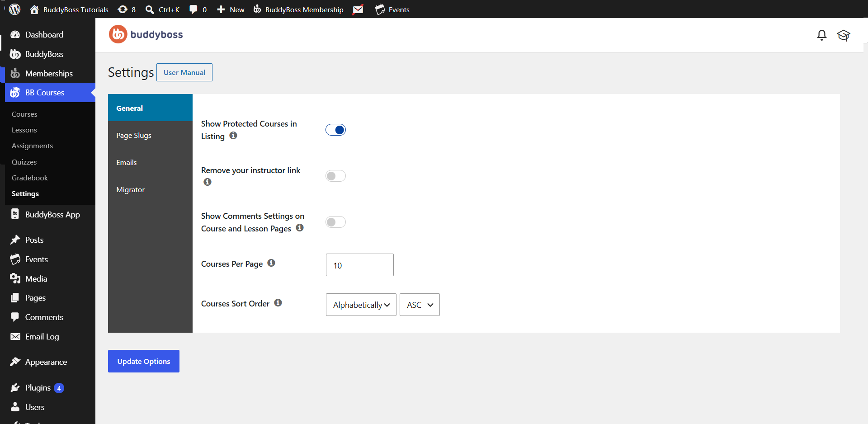Switch to the Emails tab
Screen dimensions: 868x424
click(x=150, y=162)
